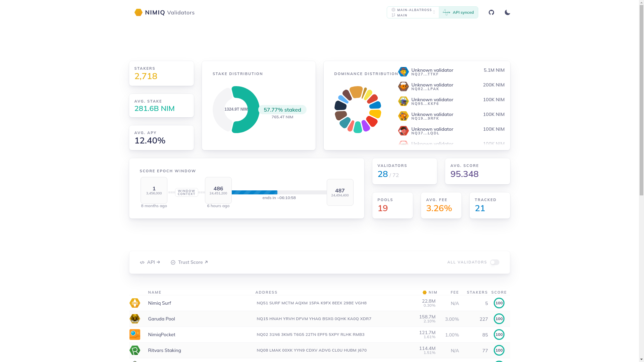
Task: Open the GitHub repository icon
Action: [x=491, y=12]
